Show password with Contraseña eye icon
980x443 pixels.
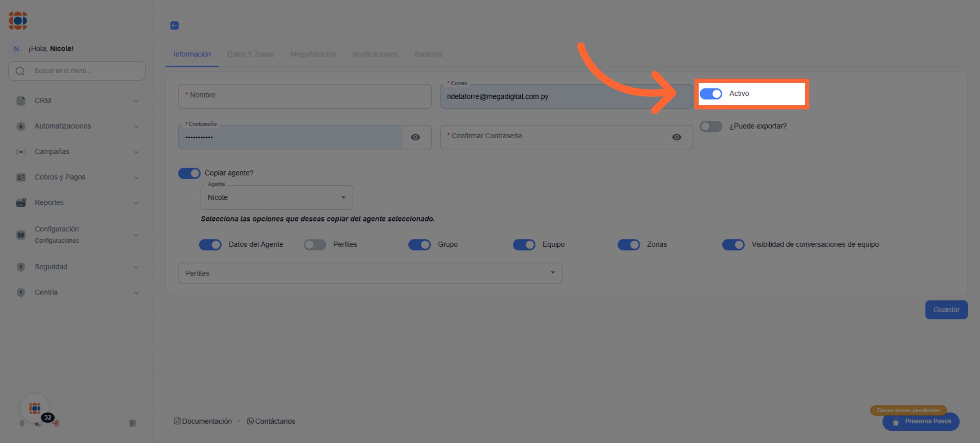pos(415,137)
